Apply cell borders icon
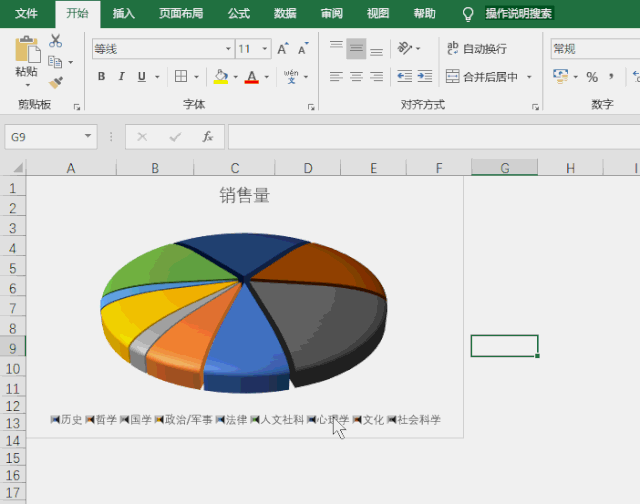 181,76
